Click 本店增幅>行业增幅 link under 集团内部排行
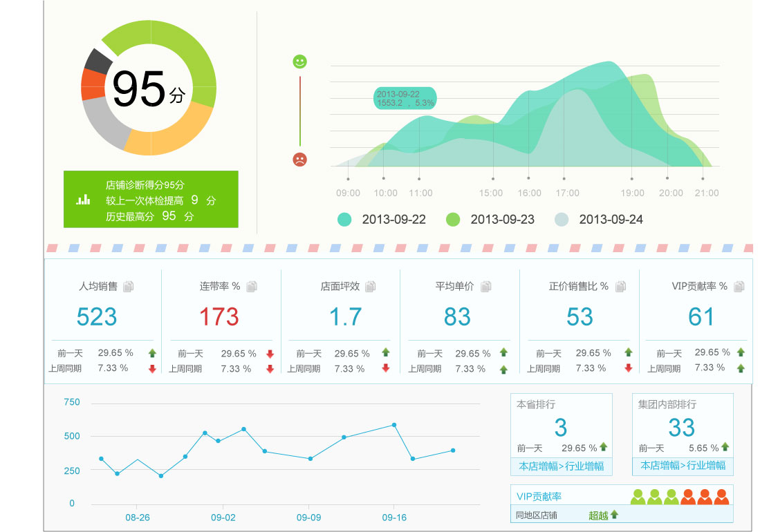The height and width of the screenshot is (532, 778). coord(683,466)
